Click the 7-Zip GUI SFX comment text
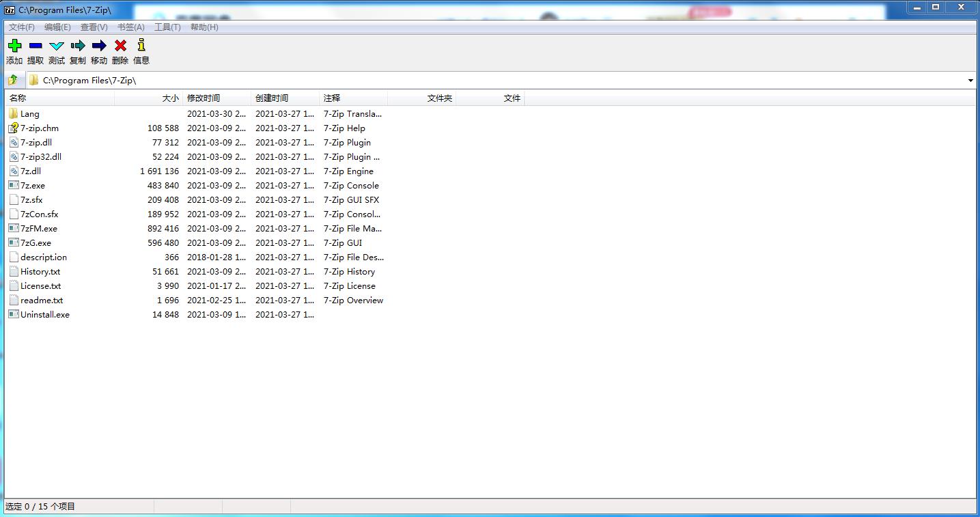The width and height of the screenshot is (980, 517). click(x=351, y=200)
